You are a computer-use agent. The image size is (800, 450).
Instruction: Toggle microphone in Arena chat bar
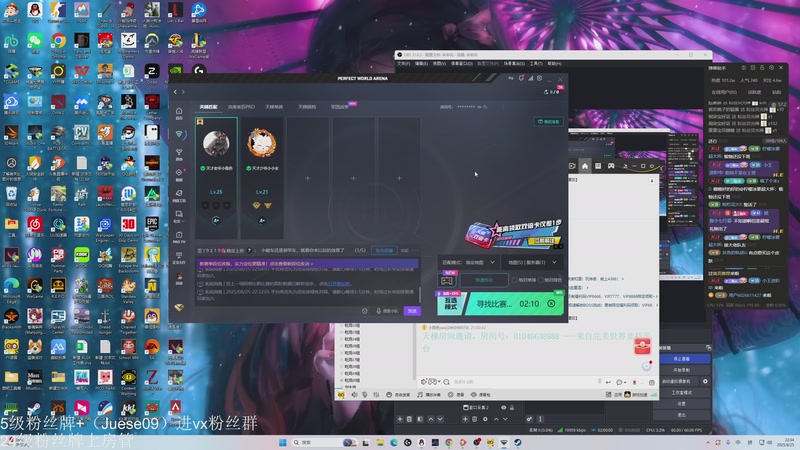pos(379,311)
